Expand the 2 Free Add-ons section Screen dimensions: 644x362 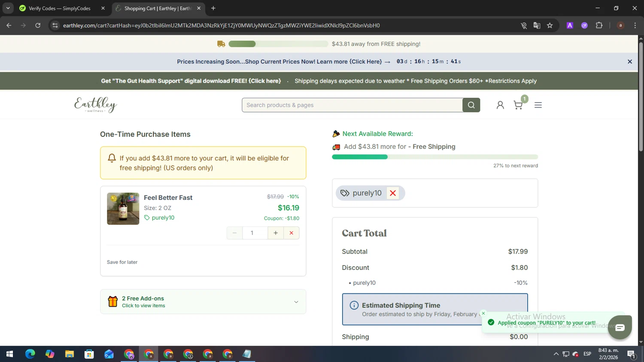coord(203,302)
